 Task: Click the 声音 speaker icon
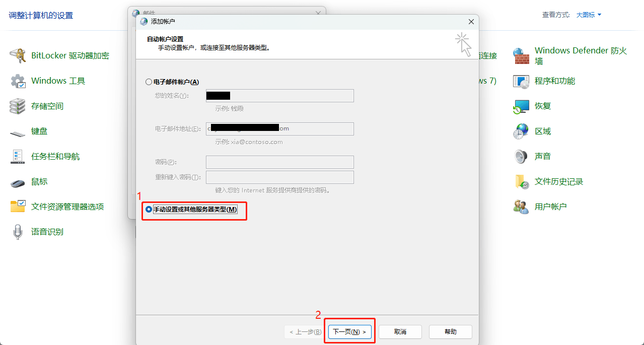[521, 157]
